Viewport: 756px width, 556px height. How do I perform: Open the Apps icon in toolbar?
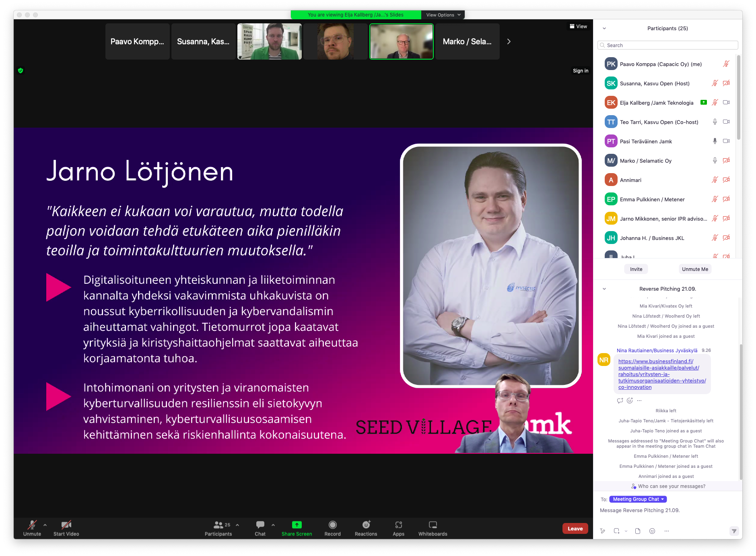coord(398,525)
